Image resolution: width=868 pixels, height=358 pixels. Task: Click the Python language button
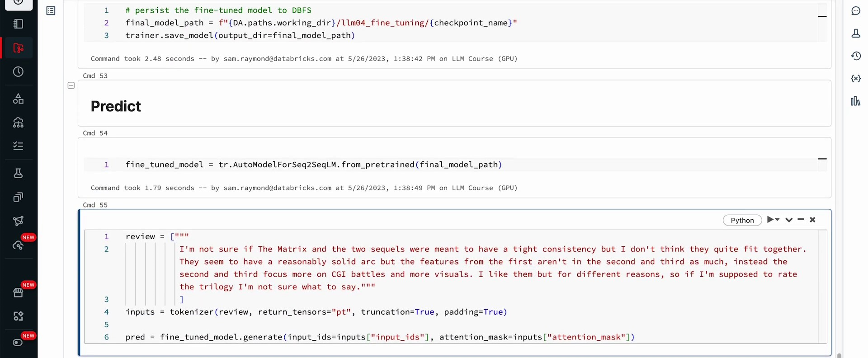pyautogui.click(x=742, y=220)
